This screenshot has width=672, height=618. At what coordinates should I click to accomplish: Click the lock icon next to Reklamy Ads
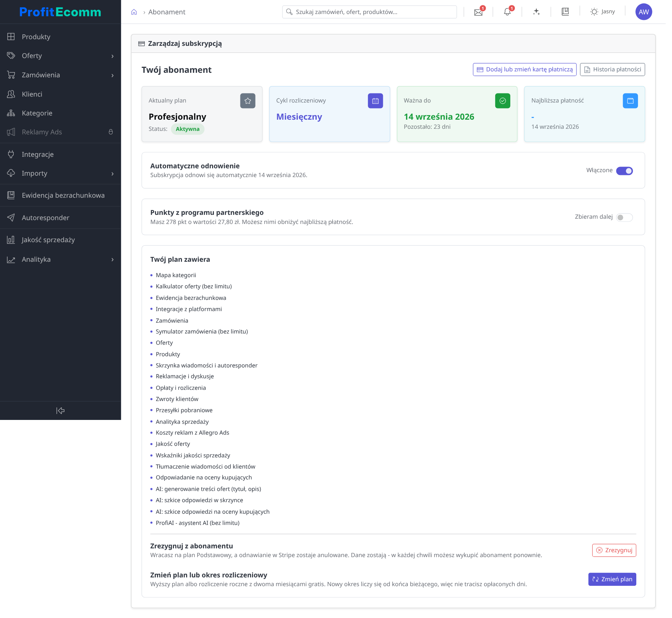[111, 132]
